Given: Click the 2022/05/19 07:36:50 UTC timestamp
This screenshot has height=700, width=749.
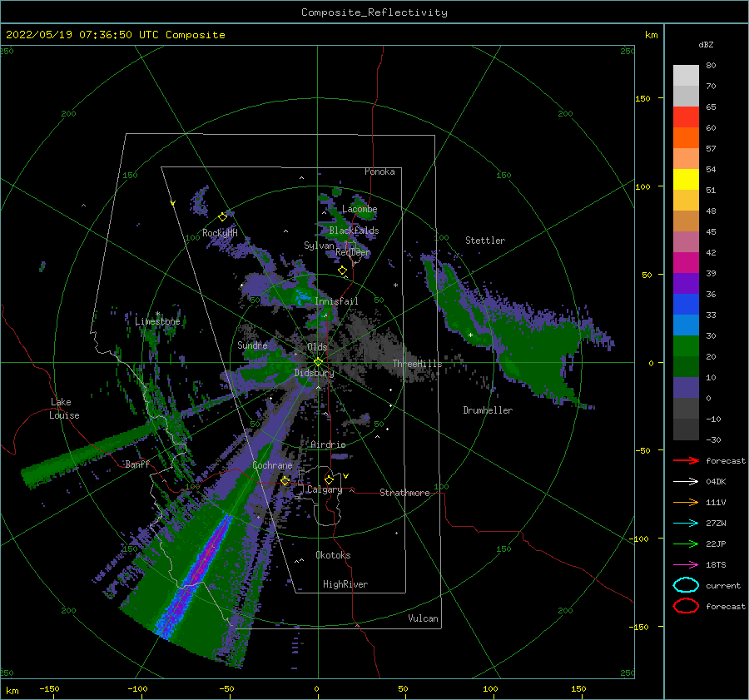Looking at the screenshot, I should click(x=115, y=35).
